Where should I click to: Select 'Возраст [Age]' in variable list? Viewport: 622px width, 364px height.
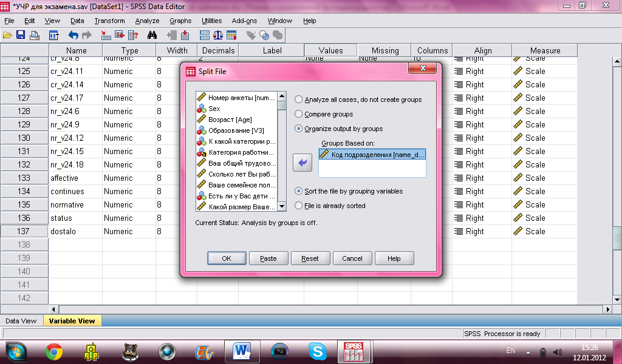(236, 120)
